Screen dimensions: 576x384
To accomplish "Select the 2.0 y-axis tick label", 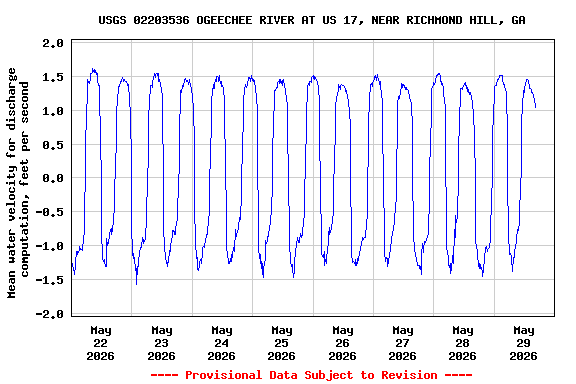I will click(53, 43).
